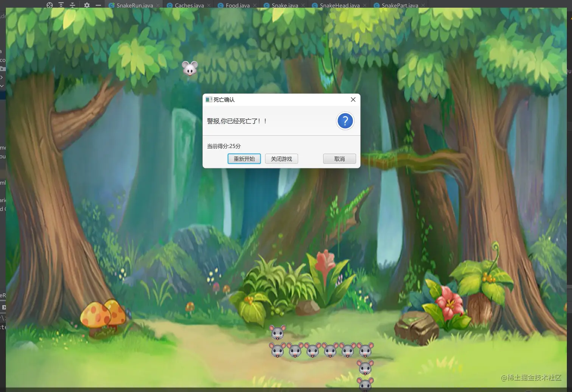Switch to the Snake.java tab
The image size is (572, 392).
285,5
